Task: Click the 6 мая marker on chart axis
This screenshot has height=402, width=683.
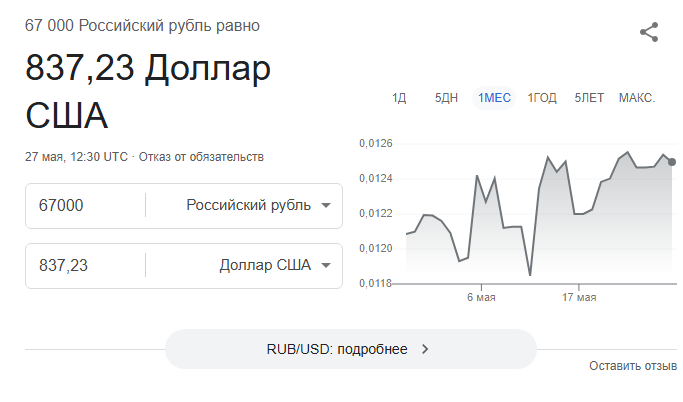Action: click(481, 297)
